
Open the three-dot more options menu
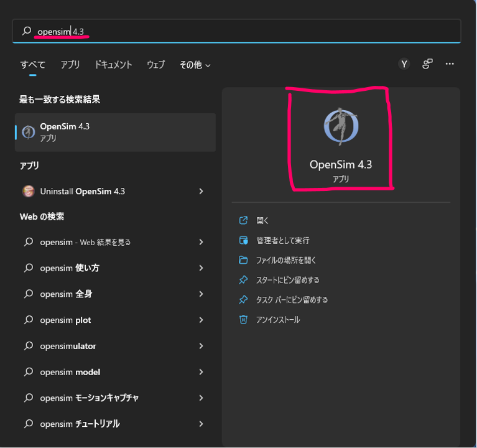tap(450, 64)
